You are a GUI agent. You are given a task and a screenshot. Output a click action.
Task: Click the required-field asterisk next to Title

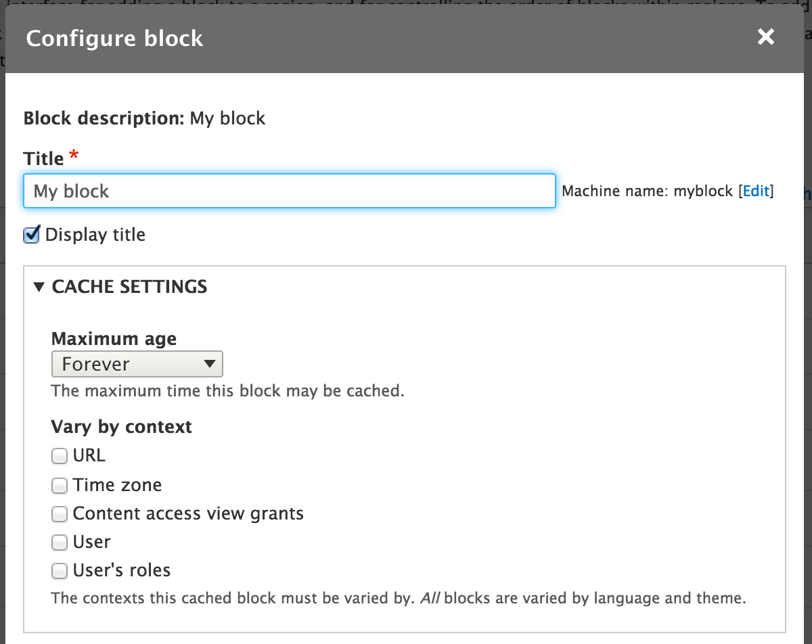coord(72,154)
